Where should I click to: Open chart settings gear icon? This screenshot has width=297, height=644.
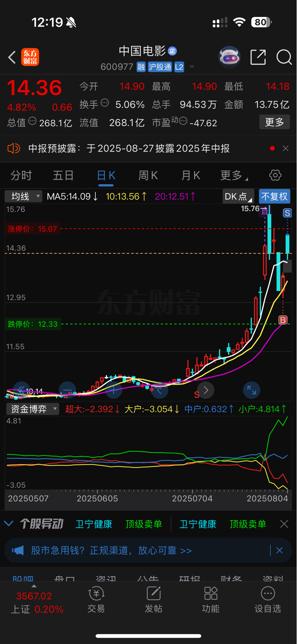click(x=275, y=175)
